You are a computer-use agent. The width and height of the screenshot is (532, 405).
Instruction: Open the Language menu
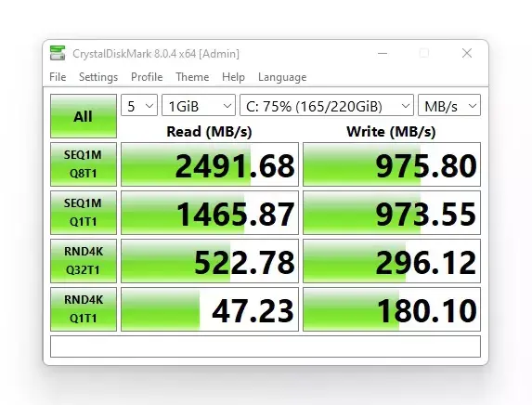point(282,77)
